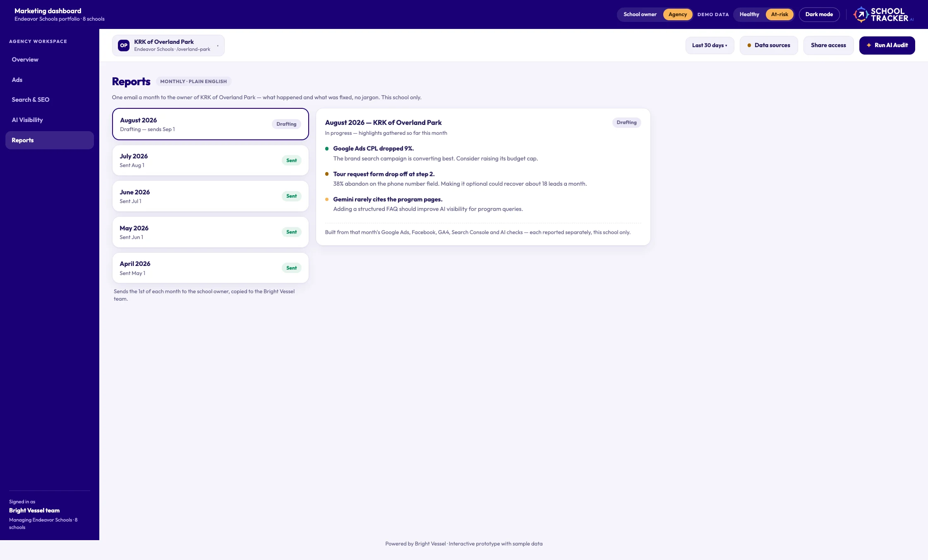
Task: Click the Reports page heading
Action: [131, 81]
